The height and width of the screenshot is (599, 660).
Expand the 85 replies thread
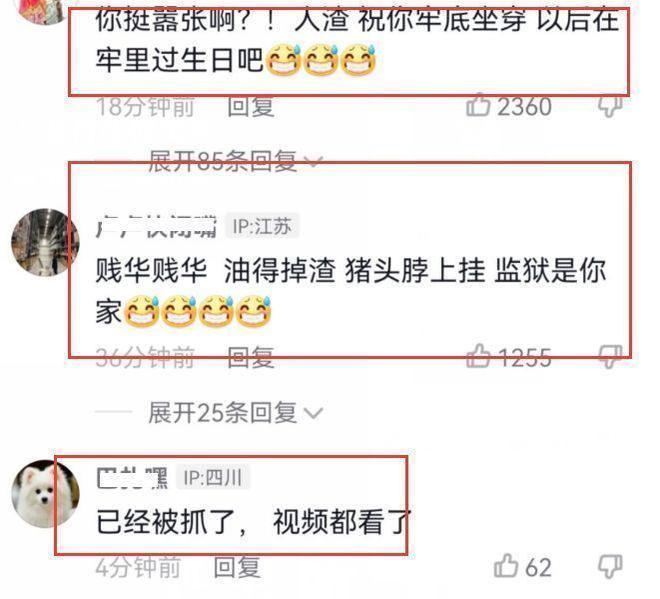click(x=236, y=161)
